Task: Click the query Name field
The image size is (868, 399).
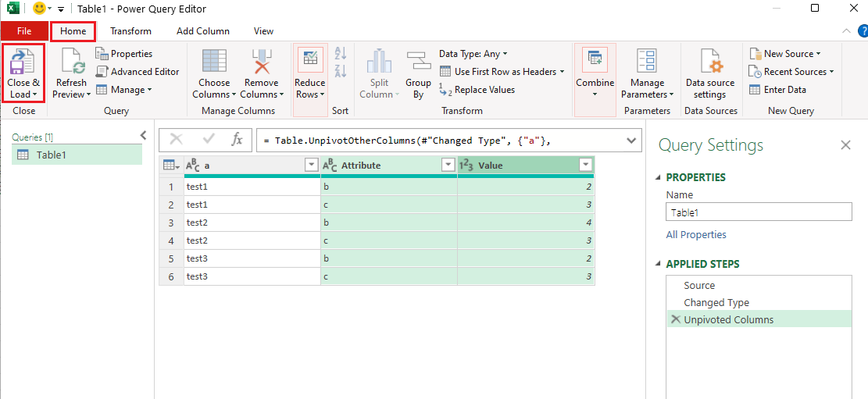Action: 759,212
